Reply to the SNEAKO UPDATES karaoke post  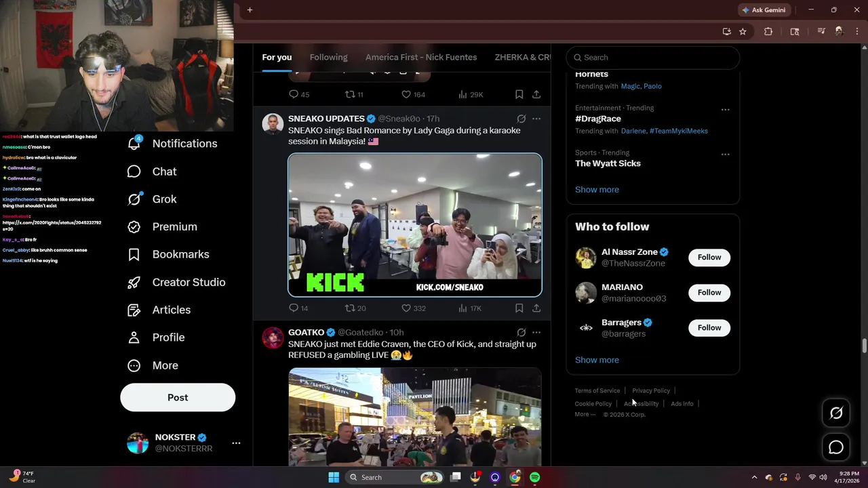click(294, 308)
